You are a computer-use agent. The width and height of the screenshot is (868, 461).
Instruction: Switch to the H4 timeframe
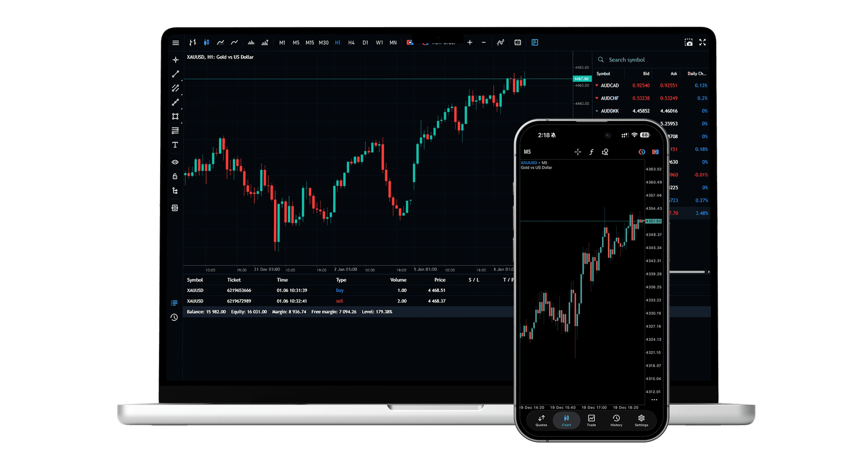tap(352, 42)
